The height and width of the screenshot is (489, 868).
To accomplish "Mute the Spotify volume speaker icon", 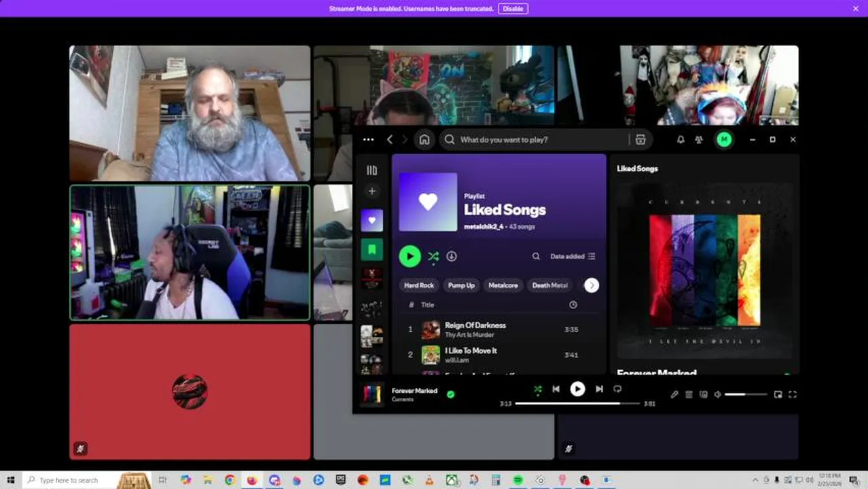I will coord(717,394).
